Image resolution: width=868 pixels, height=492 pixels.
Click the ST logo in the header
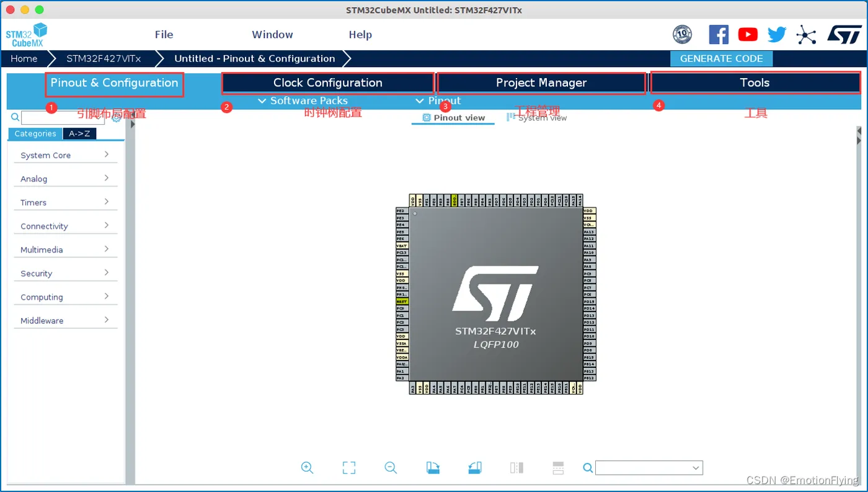844,35
